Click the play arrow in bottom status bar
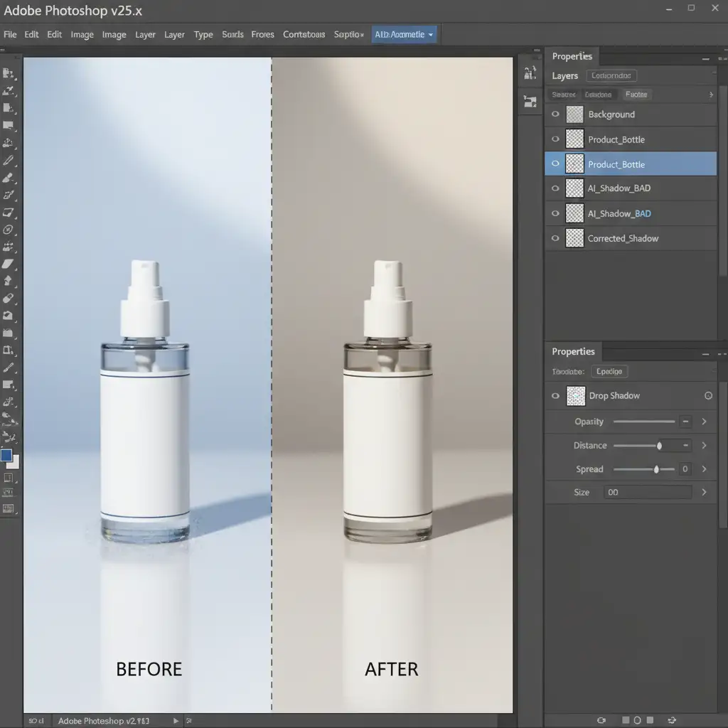Screen dimensions: 728x728 (176, 721)
